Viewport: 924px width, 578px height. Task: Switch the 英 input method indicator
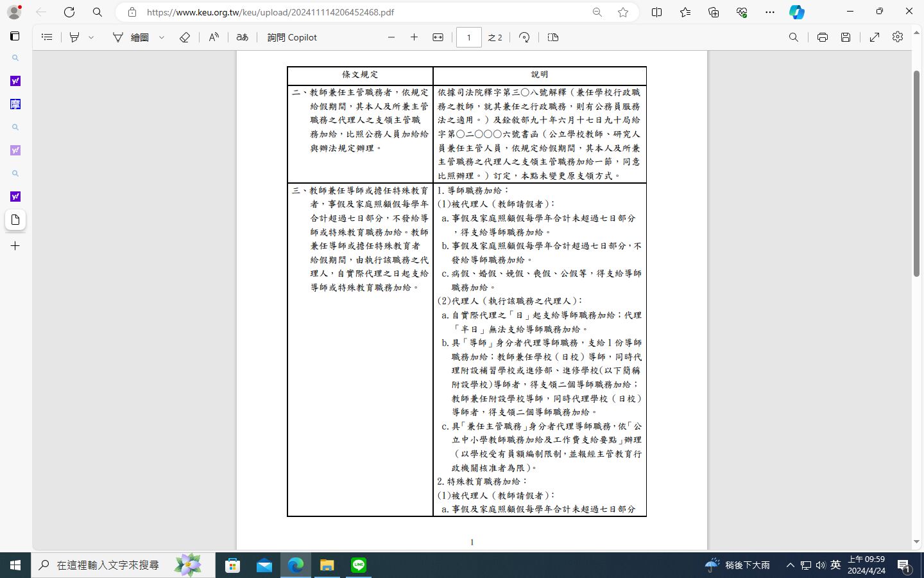coord(835,565)
